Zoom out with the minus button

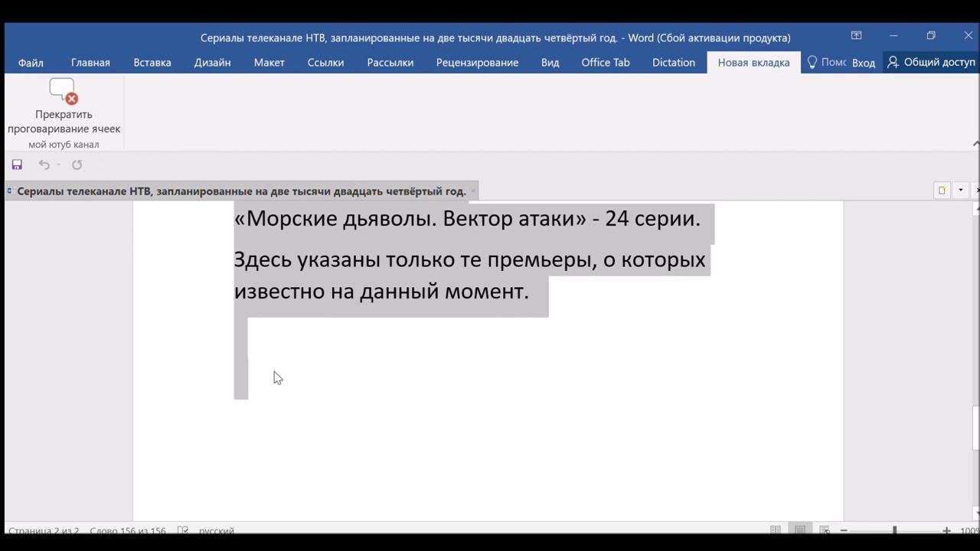point(844,530)
